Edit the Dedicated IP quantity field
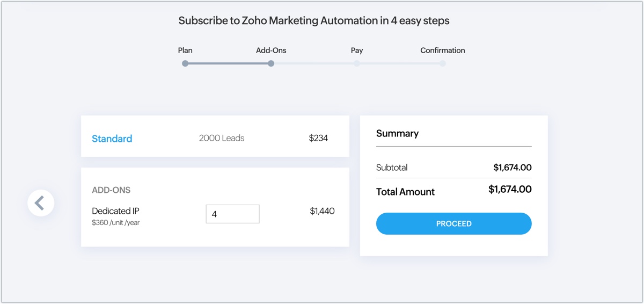The height and width of the screenshot is (304, 644). click(232, 214)
